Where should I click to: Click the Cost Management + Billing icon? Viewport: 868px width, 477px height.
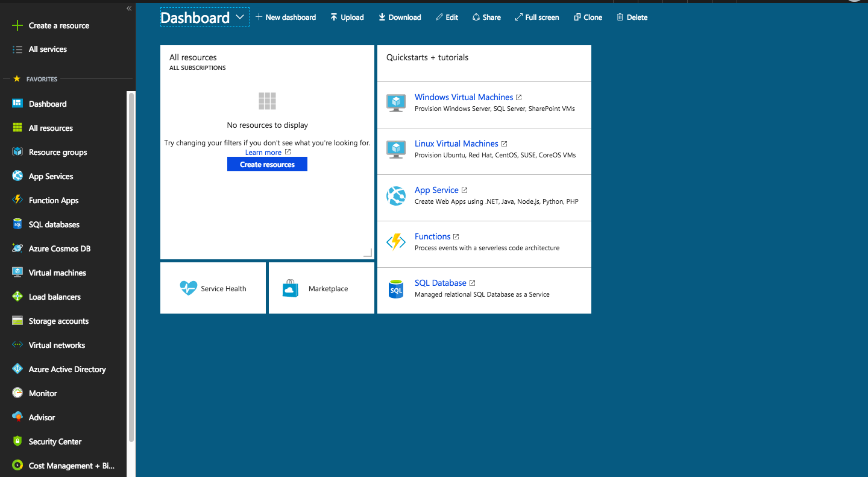pyautogui.click(x=17, y=466)
